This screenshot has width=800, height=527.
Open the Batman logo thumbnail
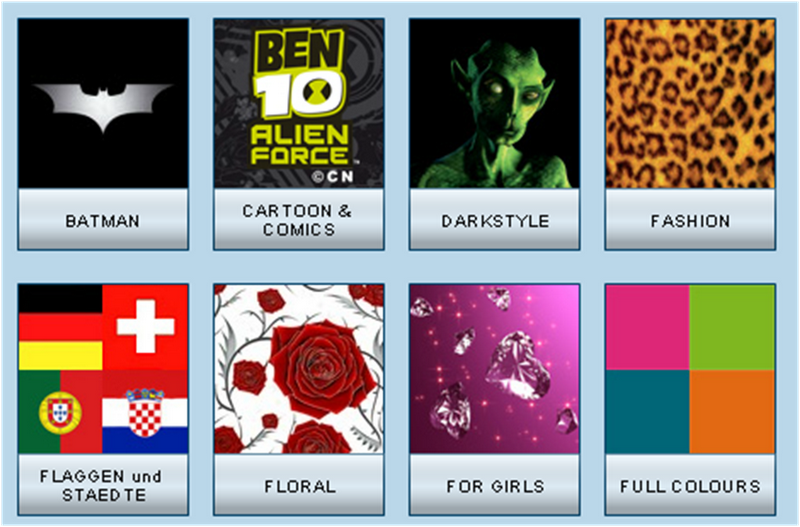103,104
